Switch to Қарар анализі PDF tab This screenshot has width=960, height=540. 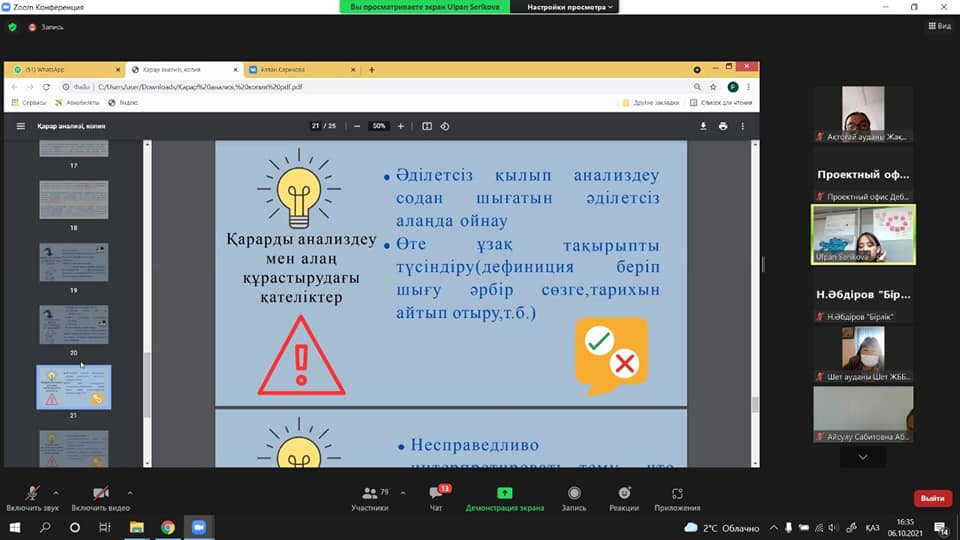182,70
